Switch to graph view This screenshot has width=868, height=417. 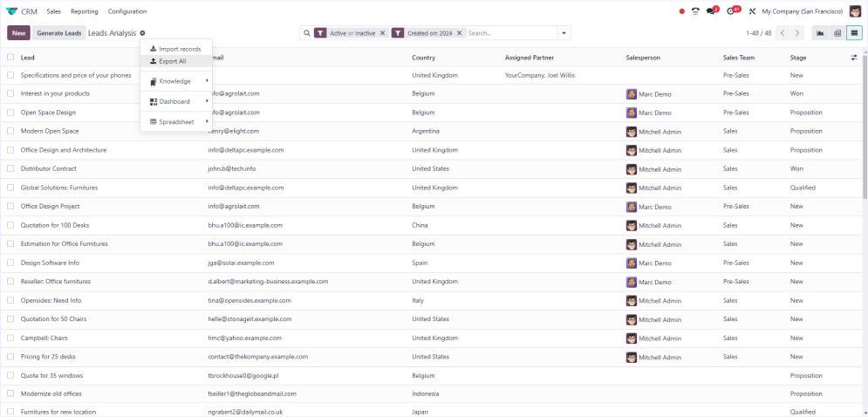820,33
